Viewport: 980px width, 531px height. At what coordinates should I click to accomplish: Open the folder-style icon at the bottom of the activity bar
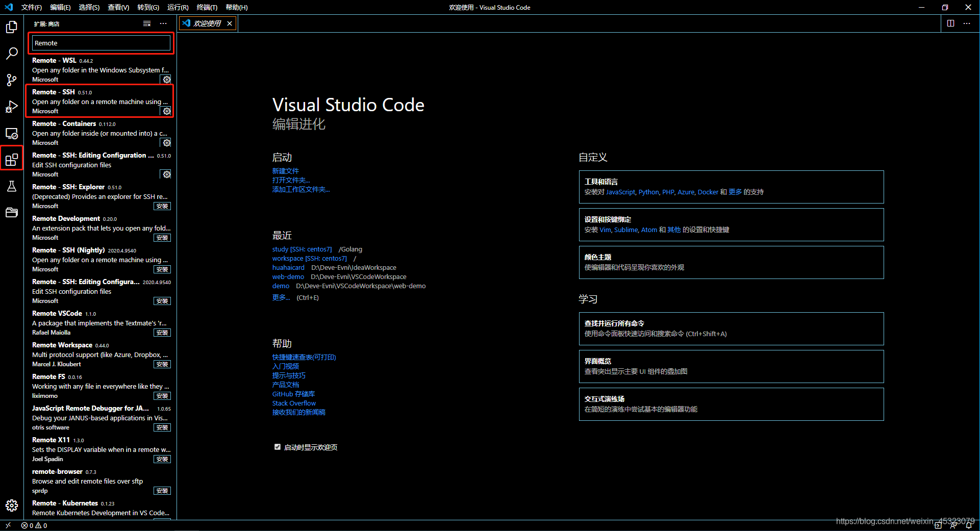click(x=12, y=213)
